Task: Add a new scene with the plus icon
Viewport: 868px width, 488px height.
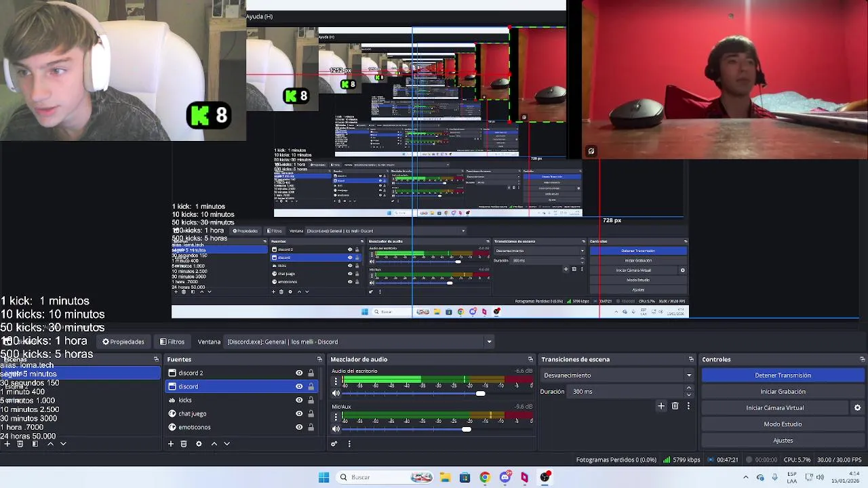Action: pos(7,444)
